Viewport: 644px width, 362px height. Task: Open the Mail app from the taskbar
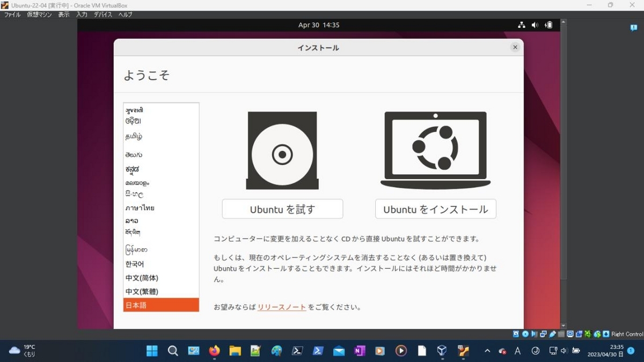(339, 351)
